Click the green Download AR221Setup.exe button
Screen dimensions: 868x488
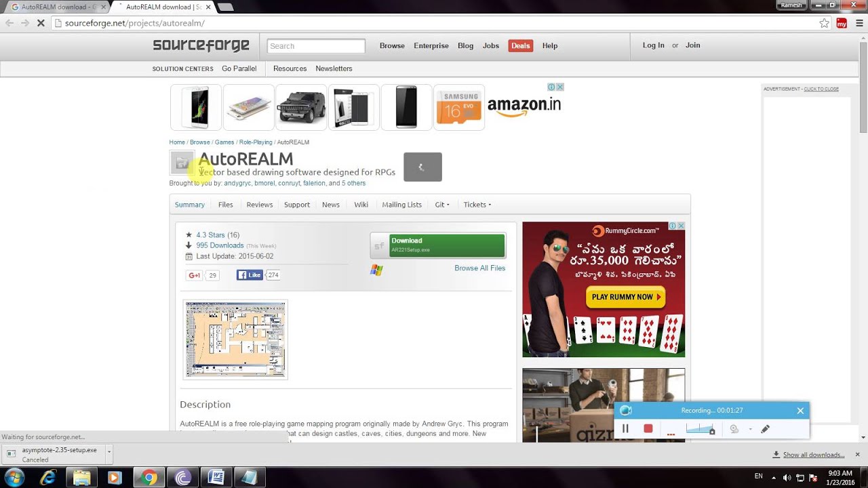pos(438,245)
